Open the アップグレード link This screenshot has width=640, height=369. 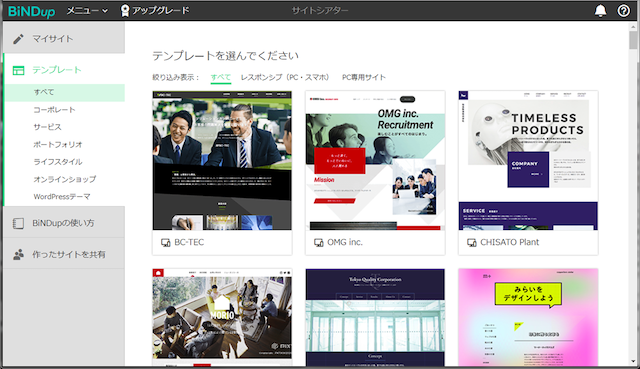(160, 10)
